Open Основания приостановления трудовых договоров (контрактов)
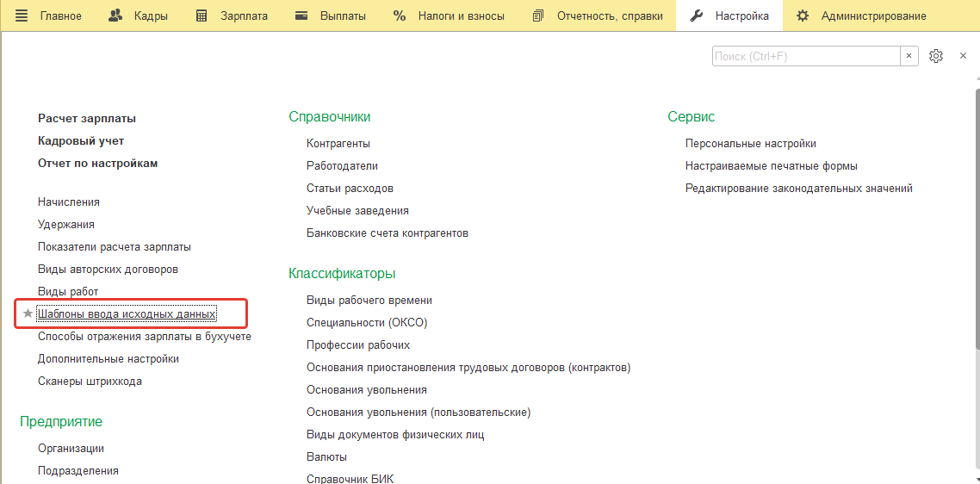The height and width of the screenshot is (484, 980). (x=468, y=367)
